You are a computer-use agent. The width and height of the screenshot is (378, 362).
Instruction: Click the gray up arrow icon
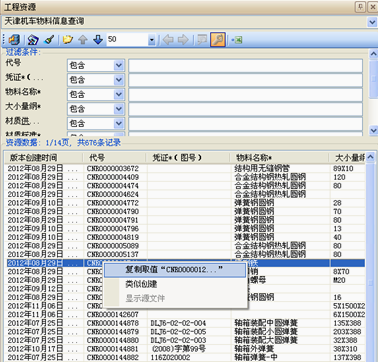[83, 40]
